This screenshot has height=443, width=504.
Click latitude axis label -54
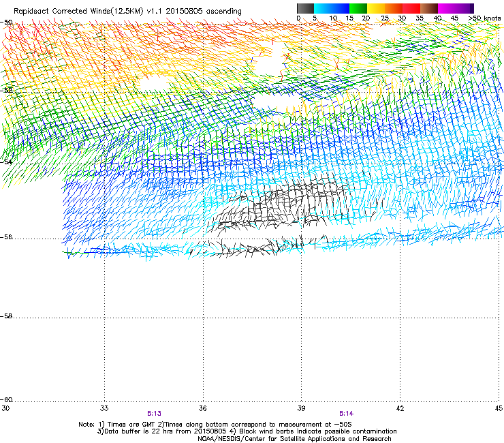[x=6, y=162]
